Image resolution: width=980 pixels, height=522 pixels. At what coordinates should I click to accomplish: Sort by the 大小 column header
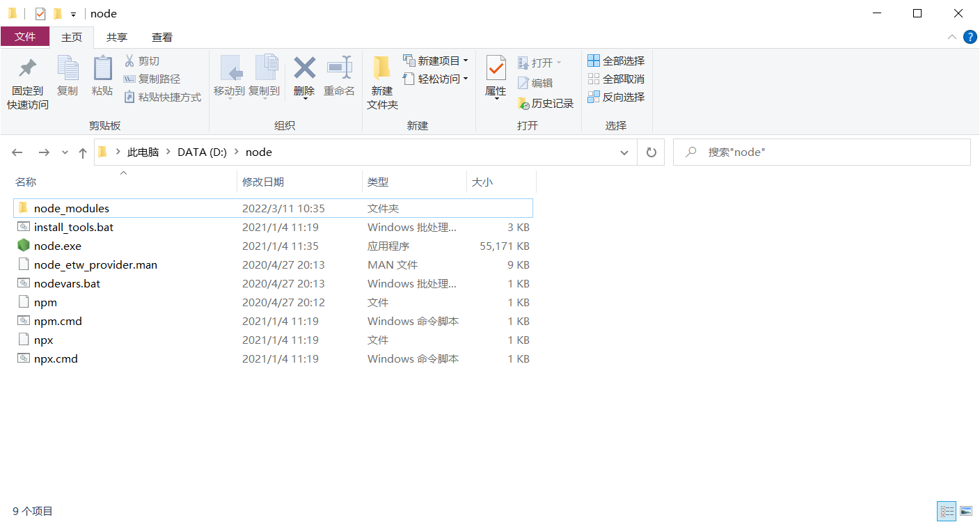click(501, 182)
